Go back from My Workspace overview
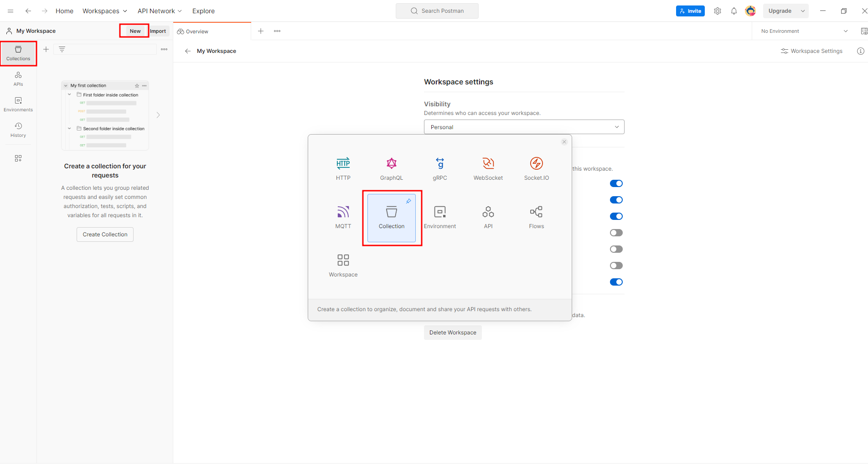The height and width of the screenshot is (464, 868). (x=188, y=51)
